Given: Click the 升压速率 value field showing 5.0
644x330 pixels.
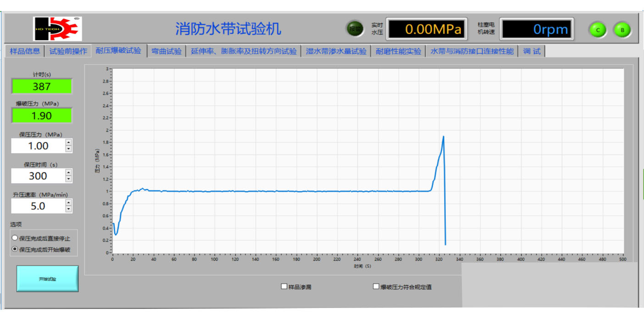Looking at the screenshot, I should pyautogui.click(x=38, y=206).
